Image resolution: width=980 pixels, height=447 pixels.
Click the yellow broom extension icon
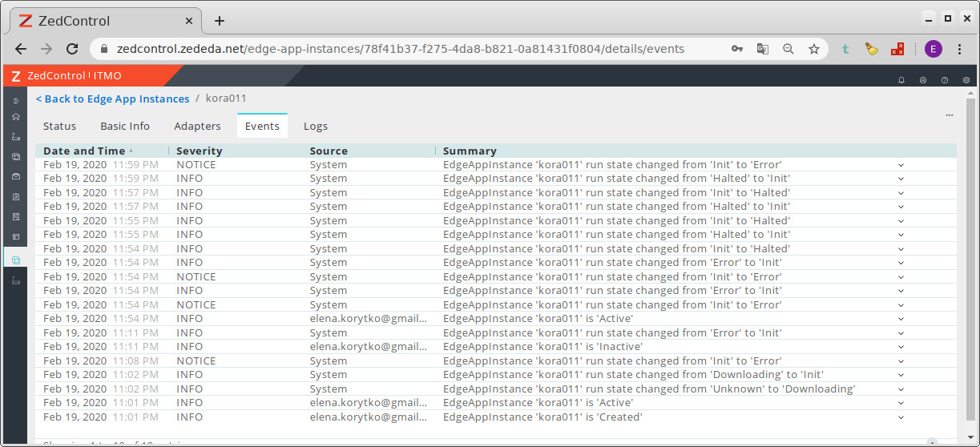[872, 49]
